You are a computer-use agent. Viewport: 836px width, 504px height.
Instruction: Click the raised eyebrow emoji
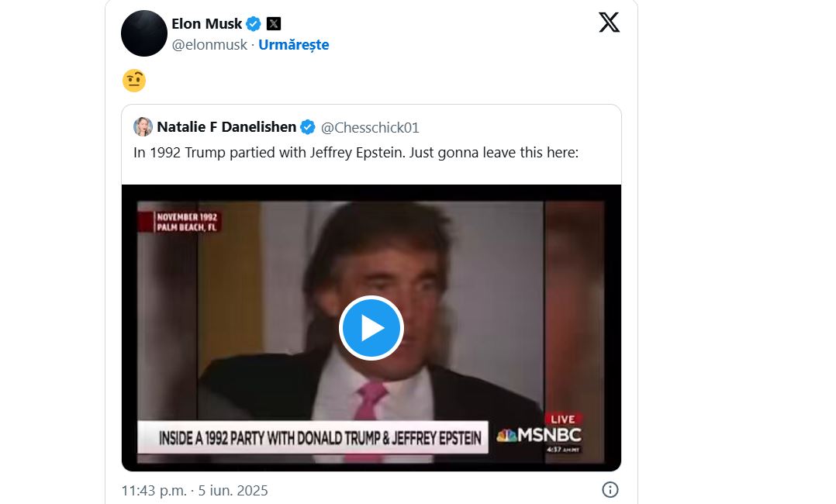134,81
